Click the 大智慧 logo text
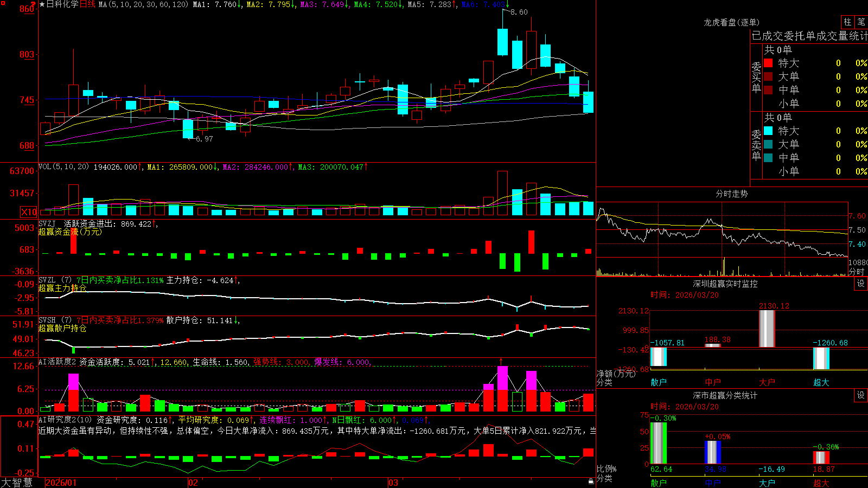This screenshot has width=868, height=488. click(x=17, y=483)
